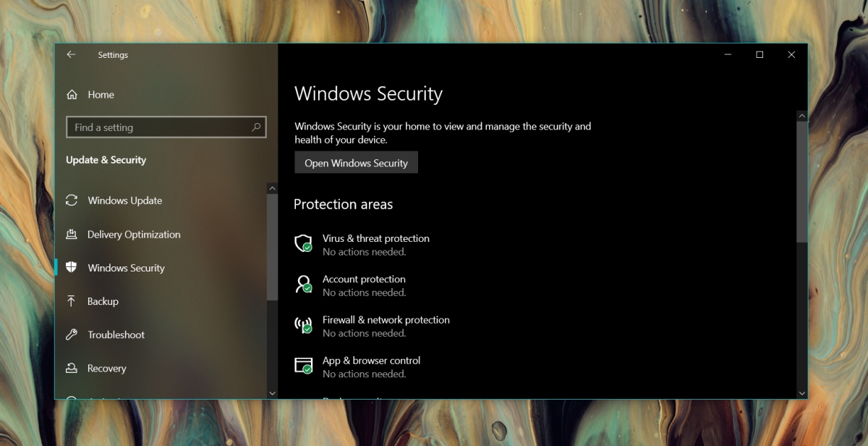Click sidebar scrollbar down arrow
This screenshot has height=446, width=868.
272,393
